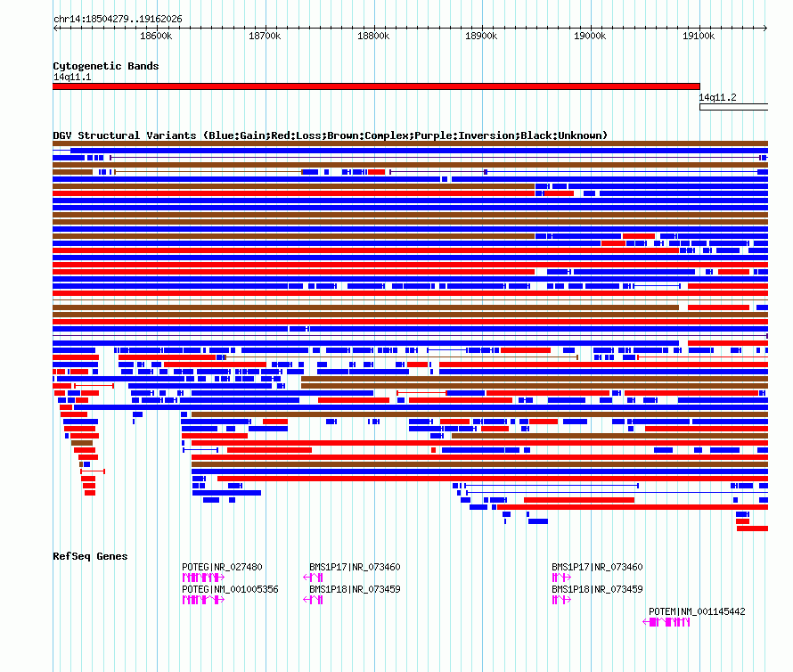Click the chr14:18504279..19162026 coordinate label
The width and height of the screenshot is (793, 672).
click(x=118, y=19)
